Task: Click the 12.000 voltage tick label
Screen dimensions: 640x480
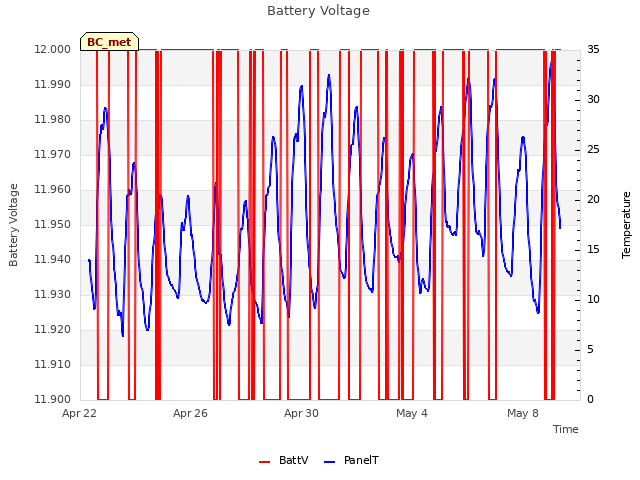Action: (52, 49)
